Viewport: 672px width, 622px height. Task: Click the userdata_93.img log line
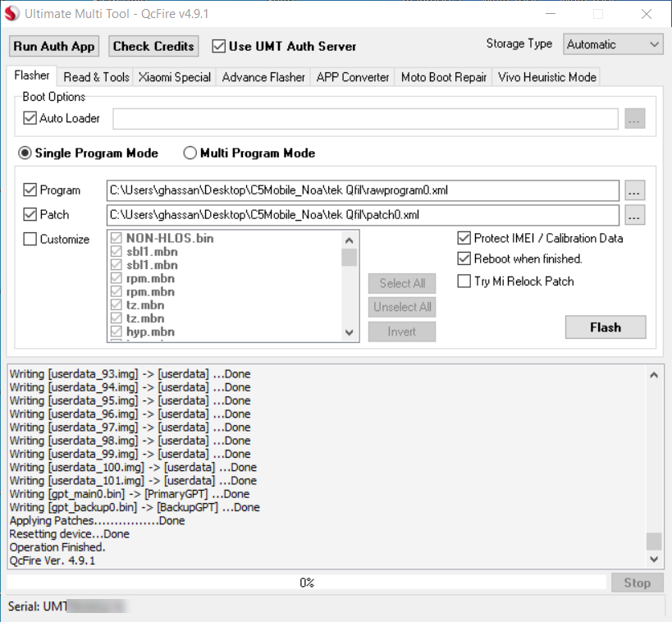[130, 374]
